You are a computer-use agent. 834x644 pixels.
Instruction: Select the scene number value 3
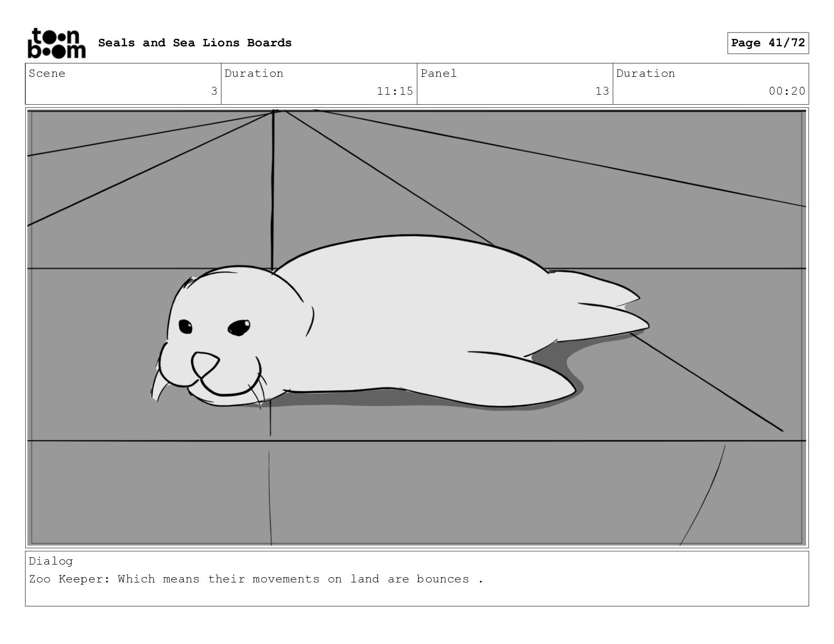[214, 91]
